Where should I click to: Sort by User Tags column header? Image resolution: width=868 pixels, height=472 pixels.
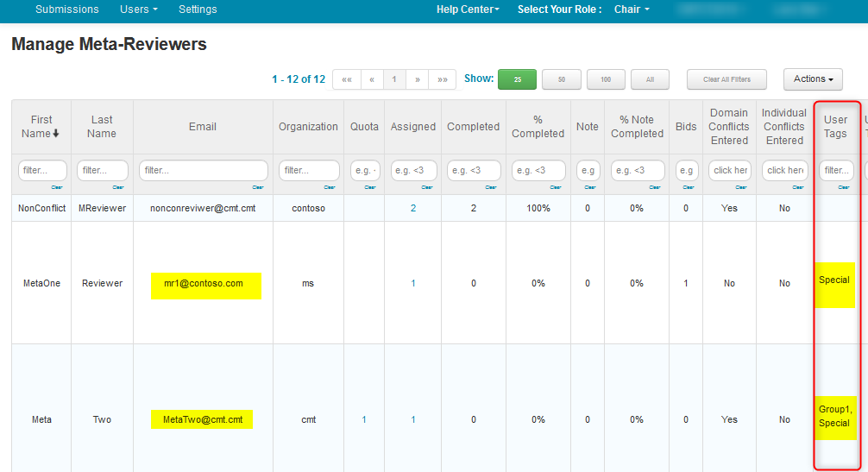pos(835,127)
